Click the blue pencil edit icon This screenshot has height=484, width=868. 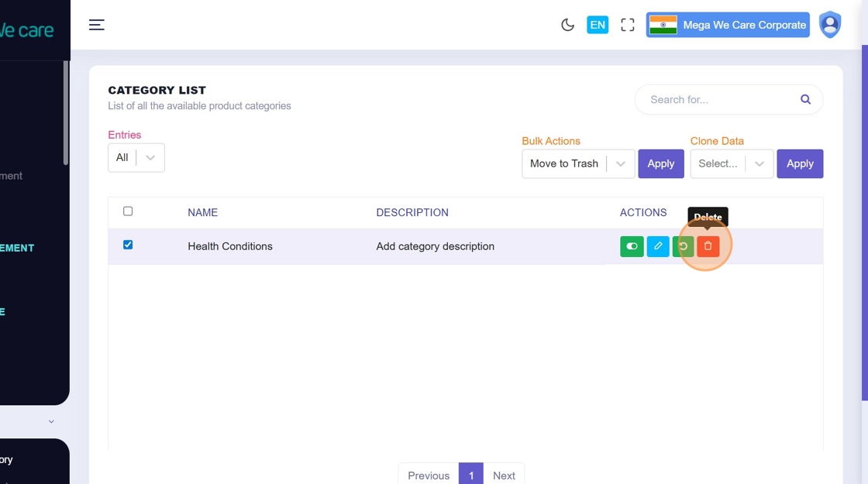(x=657, y=246)
